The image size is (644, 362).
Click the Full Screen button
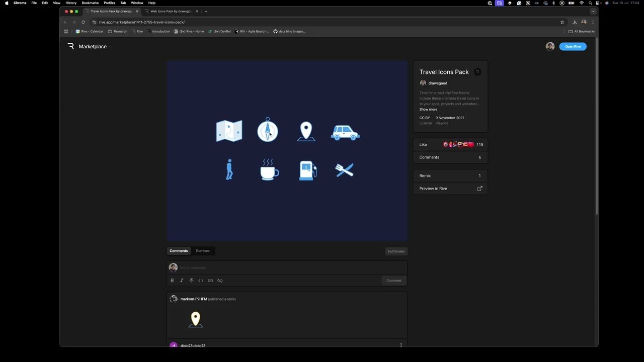(396, 251)
